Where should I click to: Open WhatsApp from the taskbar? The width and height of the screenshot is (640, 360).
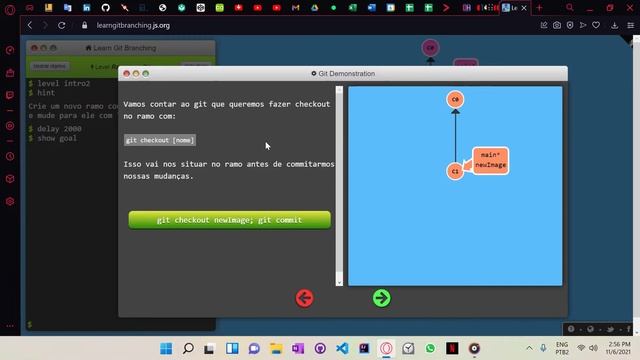click(x=430, y=348)
